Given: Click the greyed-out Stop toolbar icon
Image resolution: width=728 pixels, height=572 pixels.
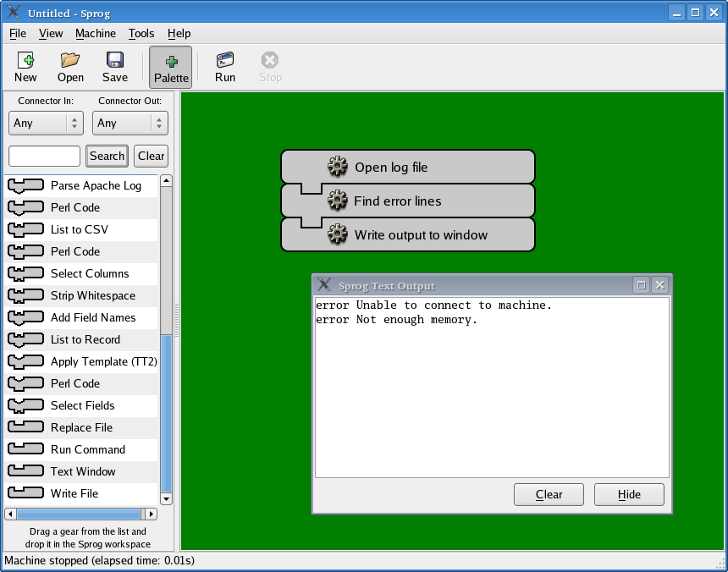Looking at the screenshot, I should click(270, 67).
